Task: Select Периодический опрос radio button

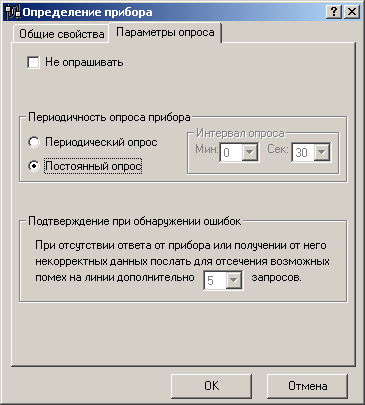Action: [34, 142]
